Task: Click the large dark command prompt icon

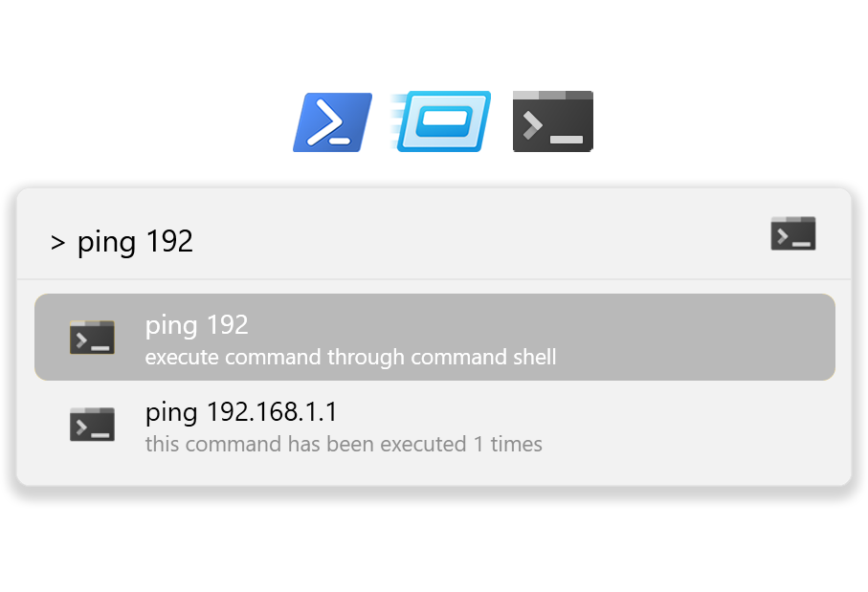Action: 553,121
